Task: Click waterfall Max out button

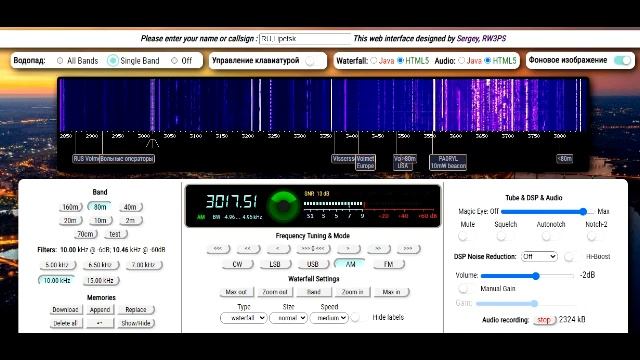Action: pyautogui.click(x=236, y=292)
